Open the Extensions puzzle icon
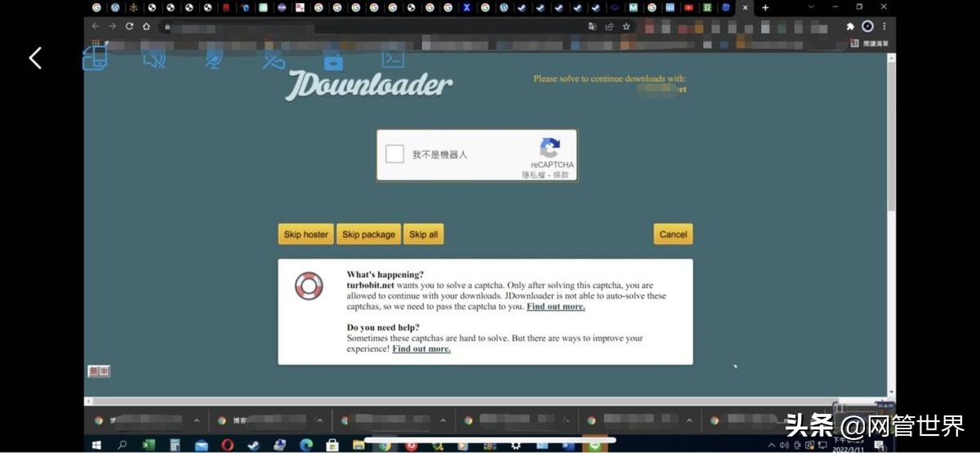The width and height of the screenshot is (980, 453). click(x=850, y=26)
